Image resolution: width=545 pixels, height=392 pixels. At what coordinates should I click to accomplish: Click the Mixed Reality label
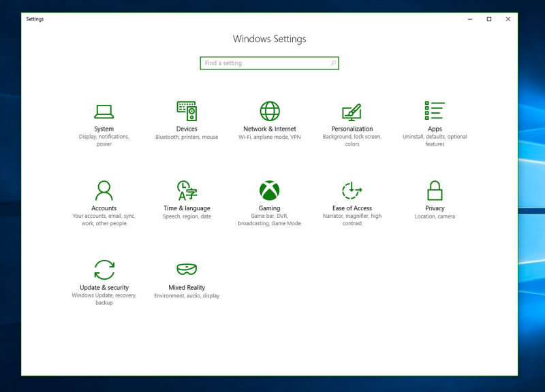[x=187, y=287]
